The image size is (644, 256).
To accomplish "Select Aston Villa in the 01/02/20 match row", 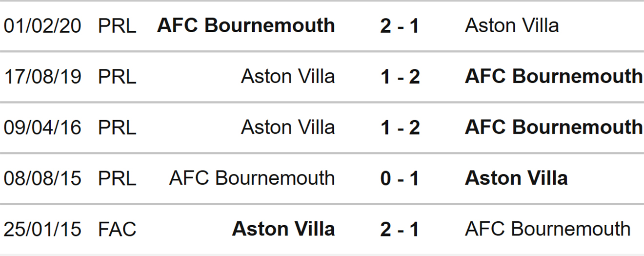I will coord(512,26).
